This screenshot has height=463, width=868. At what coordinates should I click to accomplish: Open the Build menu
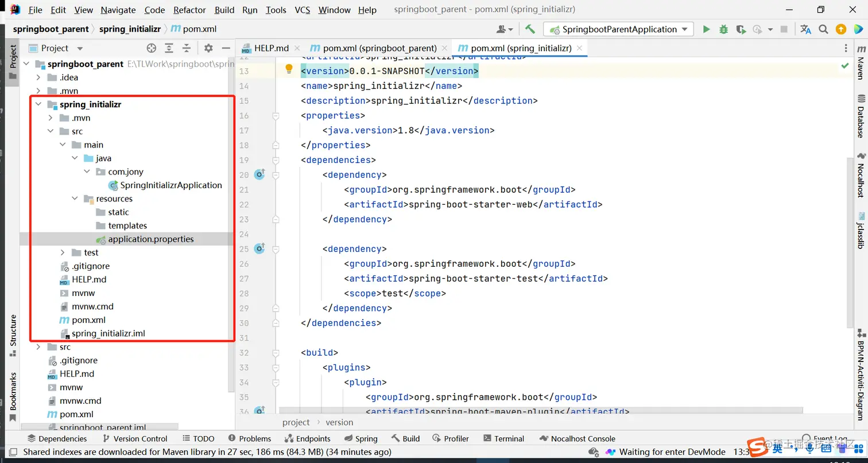(x=224, y=10)
